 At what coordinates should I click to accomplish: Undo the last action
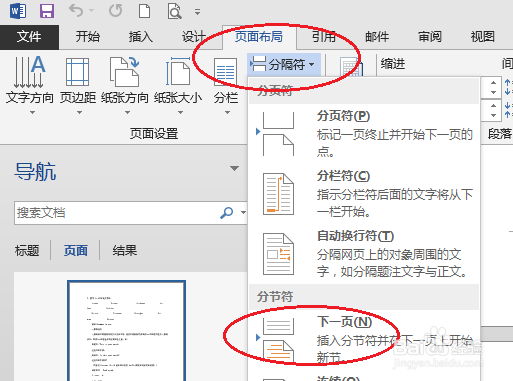pos(76,11)
